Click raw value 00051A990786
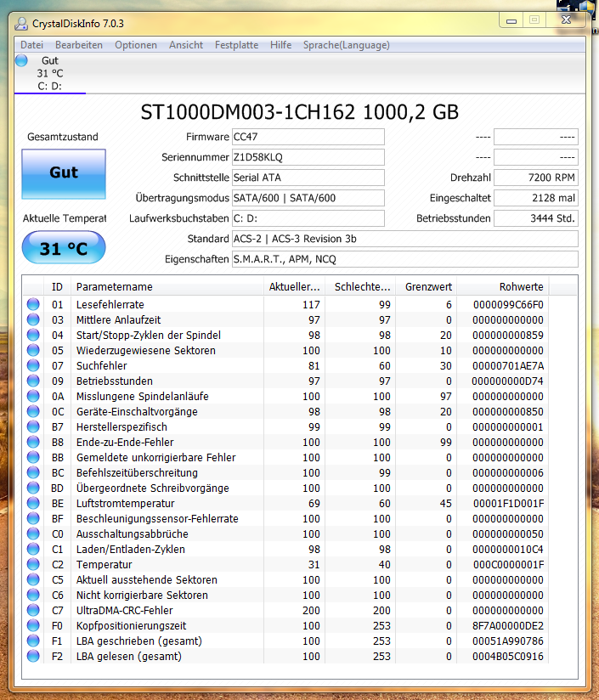Screen dimensions: 599x700 (x=508, y=641)
